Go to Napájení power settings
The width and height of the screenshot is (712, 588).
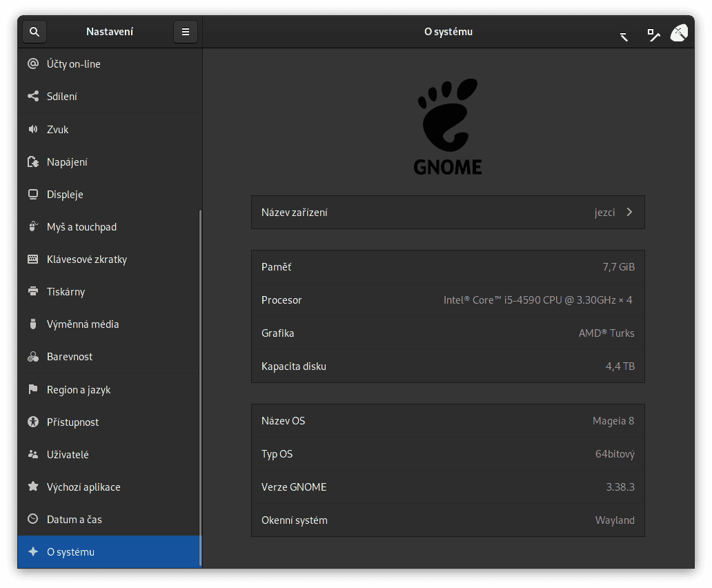(110, 162)
